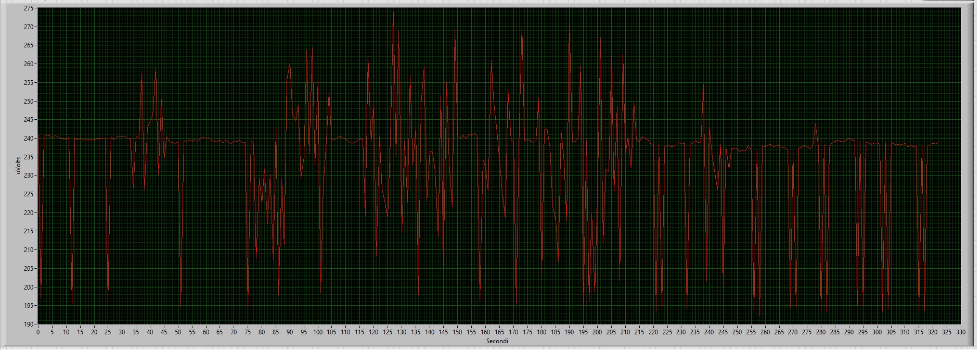Select the Y-axis minimum value 190

click(29, 324)
